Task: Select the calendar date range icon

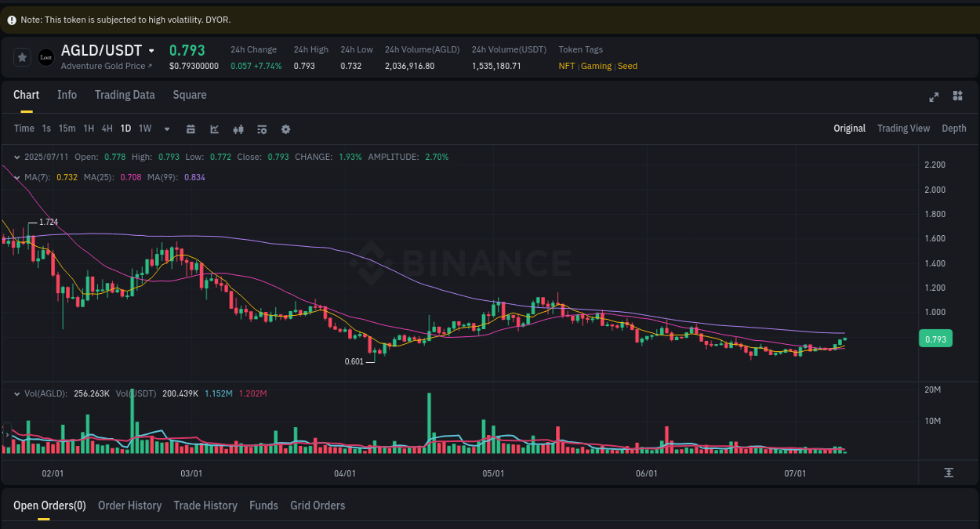Action: click(191, 129)
